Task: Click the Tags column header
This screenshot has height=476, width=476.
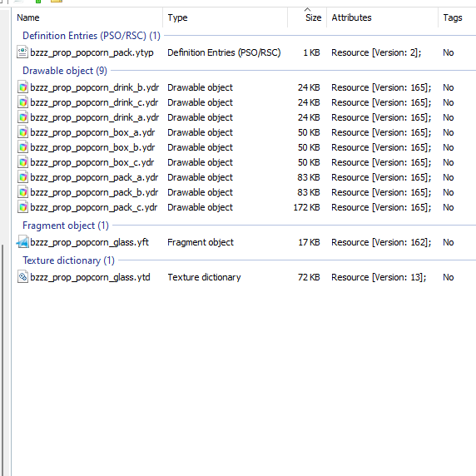Action: click(457, 17)
